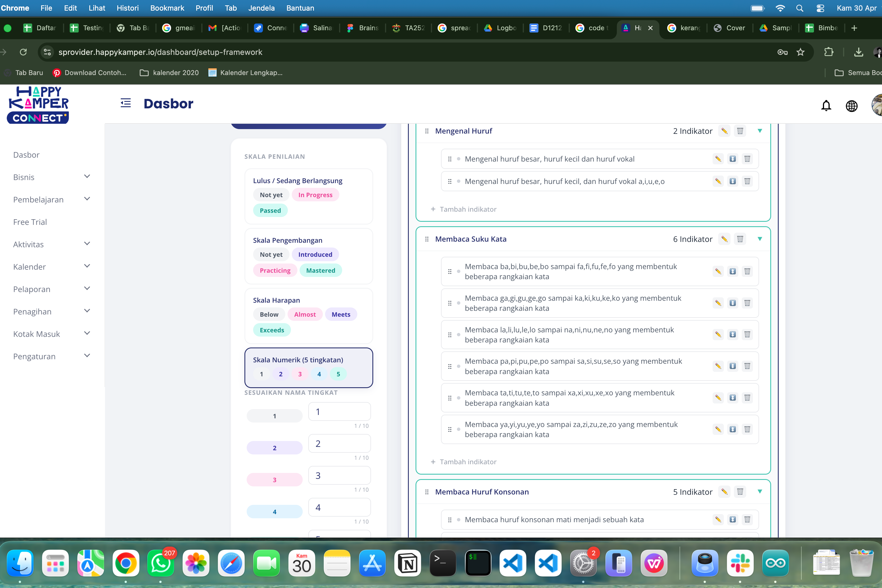Focus the level 1 name input field

point(339,412)
